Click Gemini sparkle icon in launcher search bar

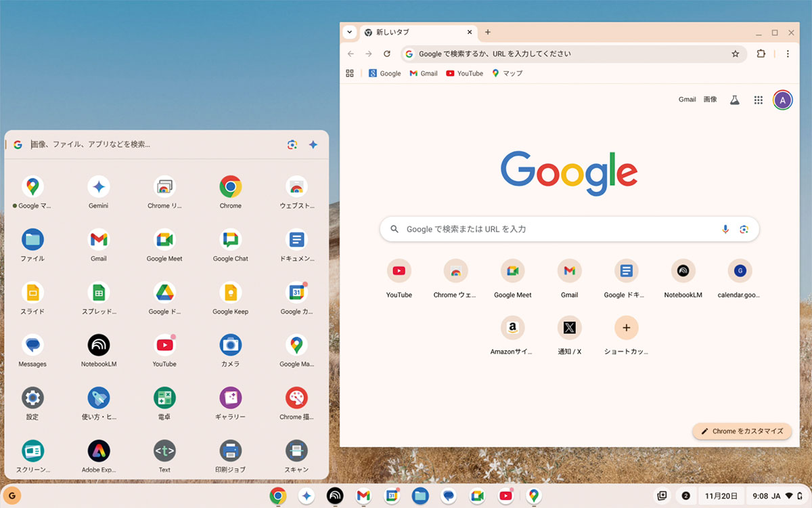coord(313,144)
